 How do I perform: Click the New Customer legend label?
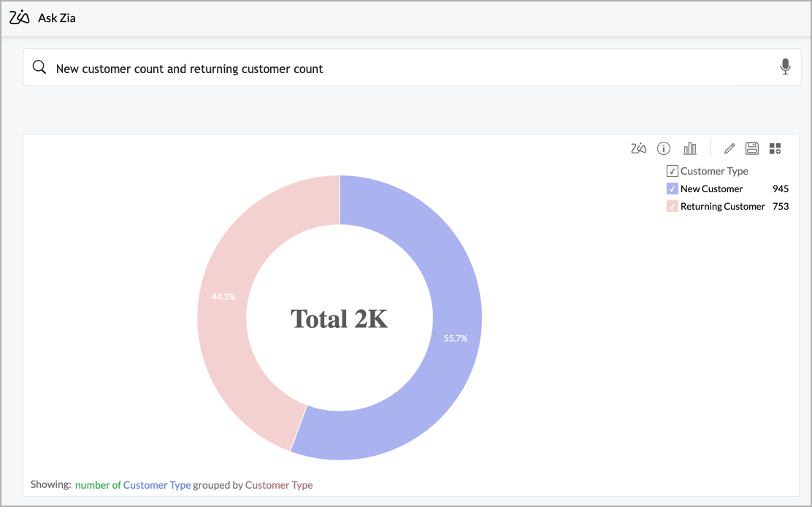pyautogui.click(x=711, y=188)
